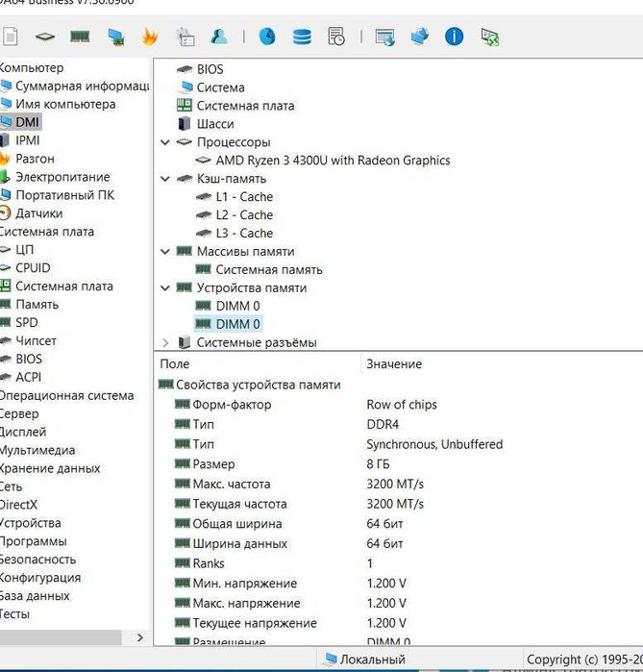643x672 pixels.
Task: Open CPU chip toolbar icon
Action: click(44, 37)
